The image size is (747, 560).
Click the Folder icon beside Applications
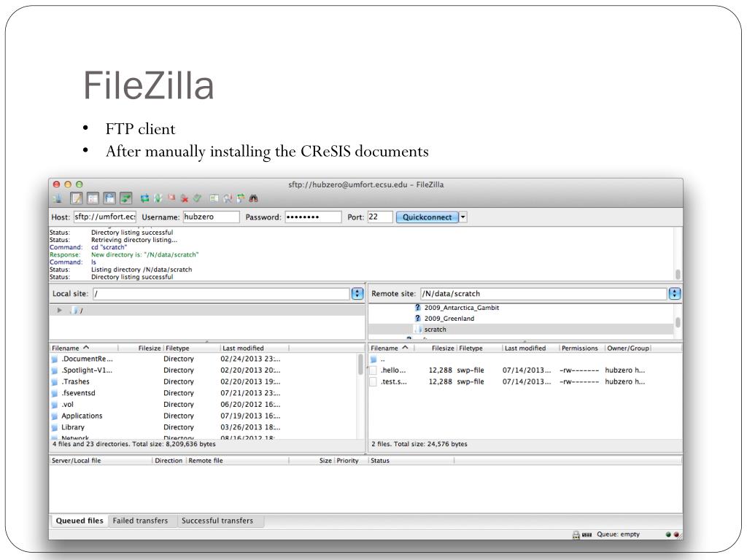(55, 416)
